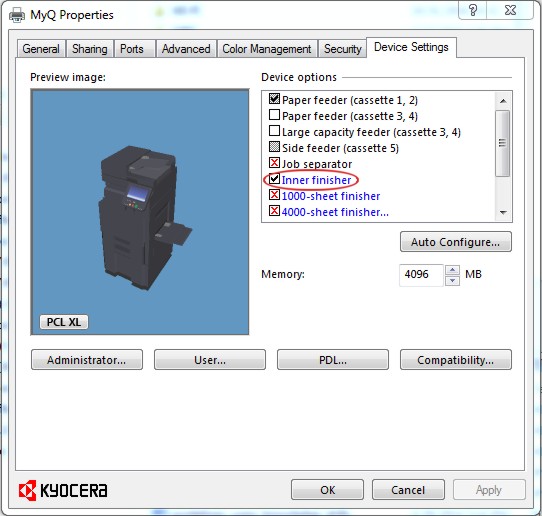The image size is (542, 516).
Task: Enable Paper feeder (cassette 3, 4)
Action: coord(274,115)
